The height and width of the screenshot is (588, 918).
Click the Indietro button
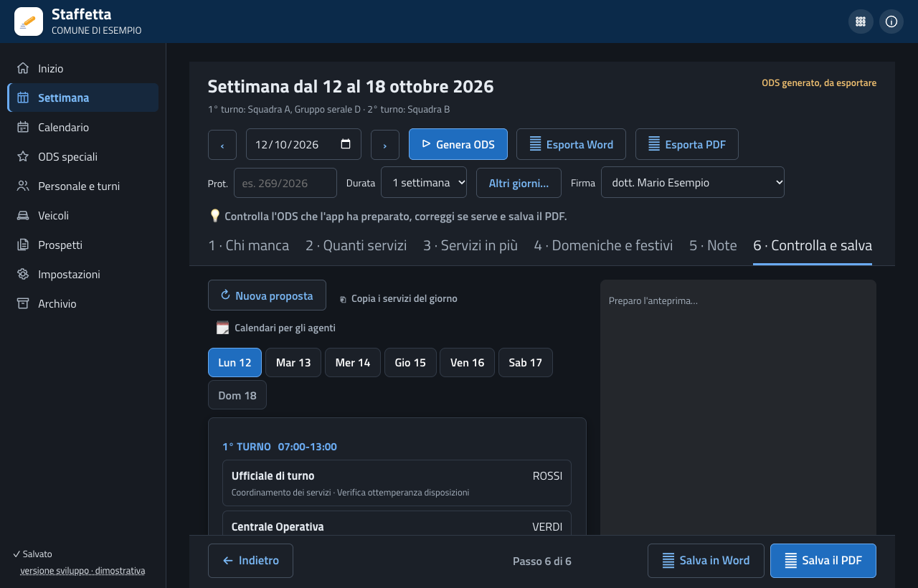point(250,561)
